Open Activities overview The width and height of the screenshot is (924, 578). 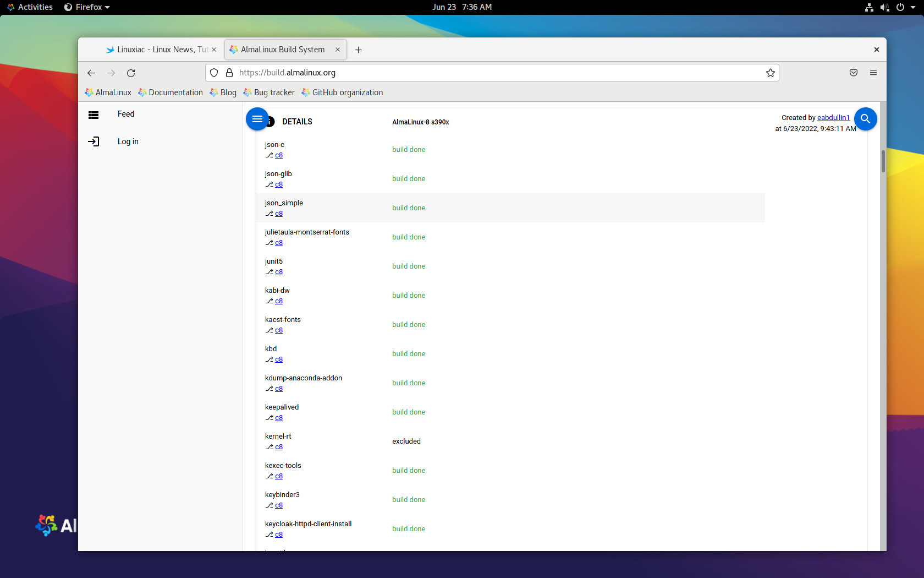(x=30, y=7)
